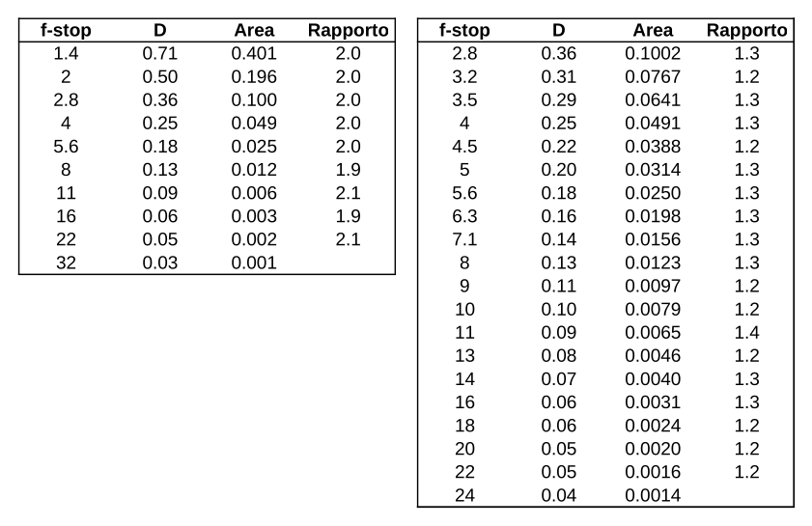Viewport: 812px width, 526px height.
Task: Select the Area value 0.0046
Action: pyautogui.click(x=653, y=355)
